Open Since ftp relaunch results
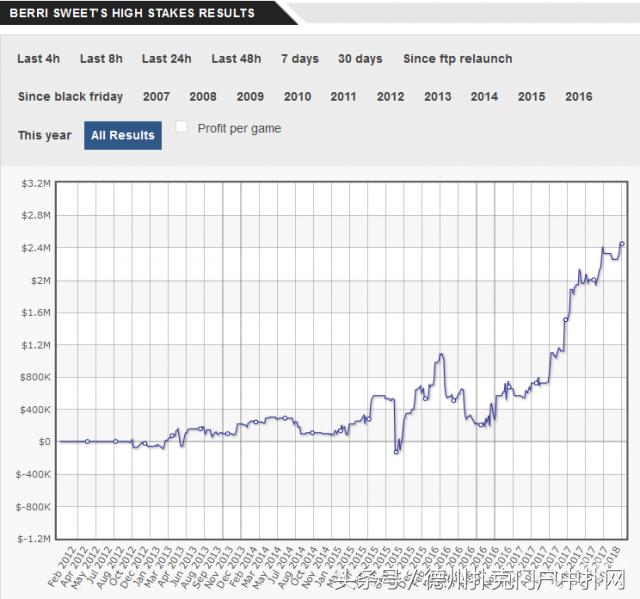The image size is (640, 599). (458, 59)
